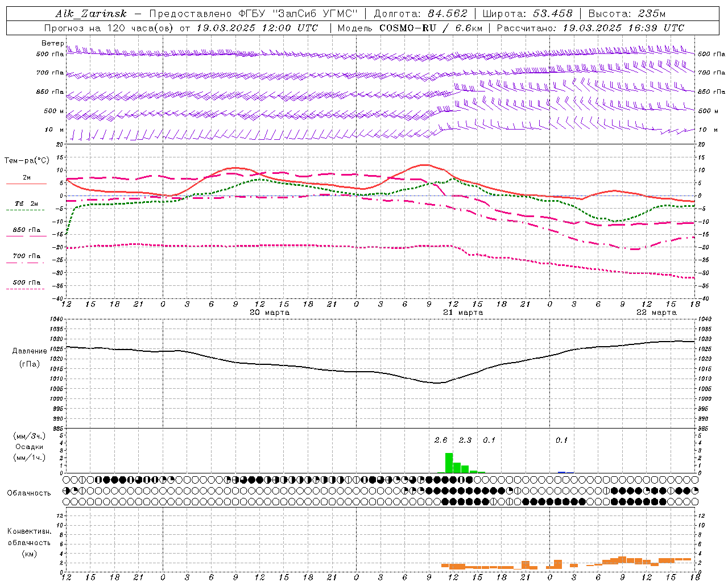Click the Тем-ра(°C) axis title
Viewport: 728px width, 582px height.
pyautogui.click(x=27, y=161)
